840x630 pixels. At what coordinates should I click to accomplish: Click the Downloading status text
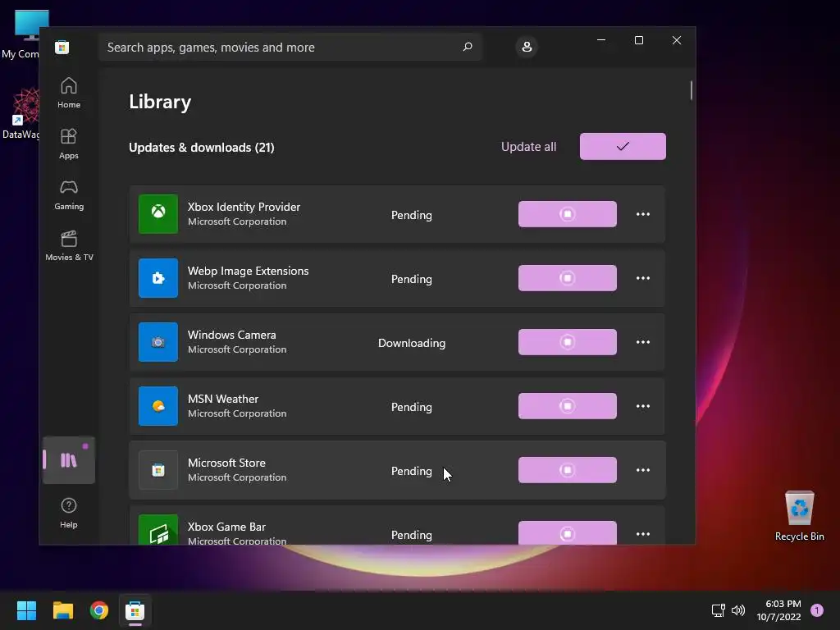click(412, 343)
